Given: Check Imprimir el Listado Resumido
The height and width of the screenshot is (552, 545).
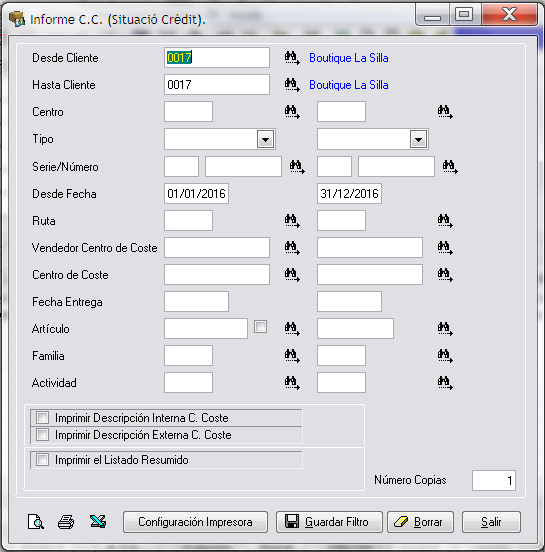Looking at the screenshot, I should coord(43,460).
